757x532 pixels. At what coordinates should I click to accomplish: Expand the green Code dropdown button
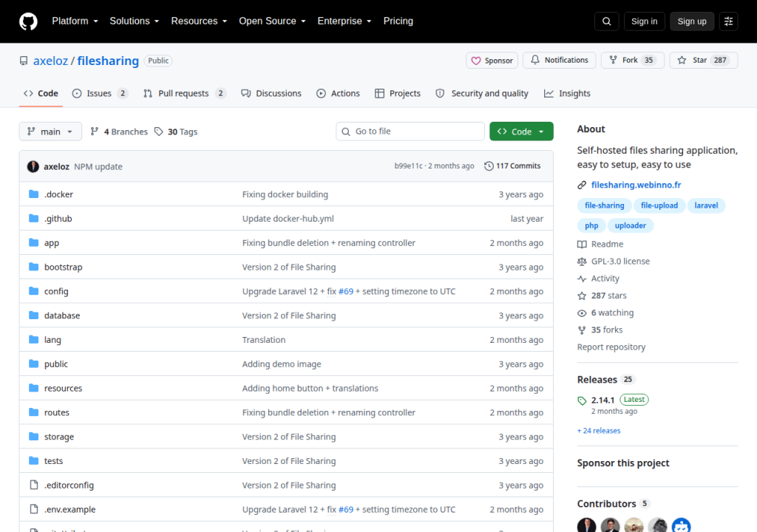coord(521,132)
